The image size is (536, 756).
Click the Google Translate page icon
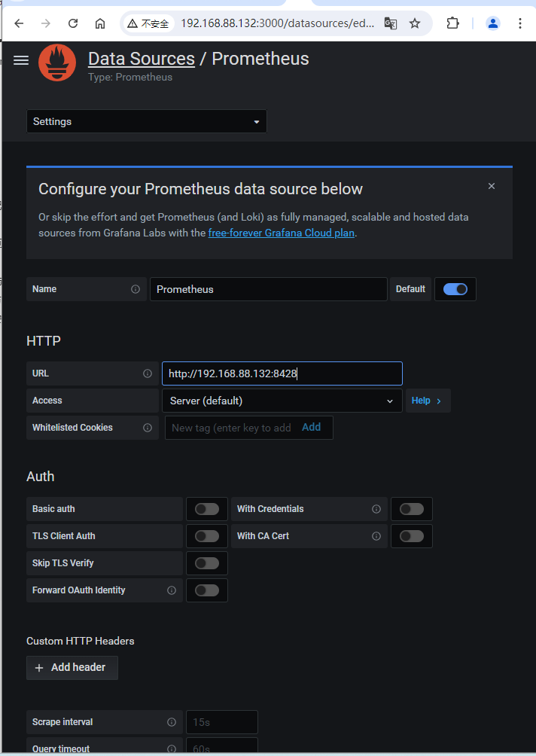click(x=390, y=23)
